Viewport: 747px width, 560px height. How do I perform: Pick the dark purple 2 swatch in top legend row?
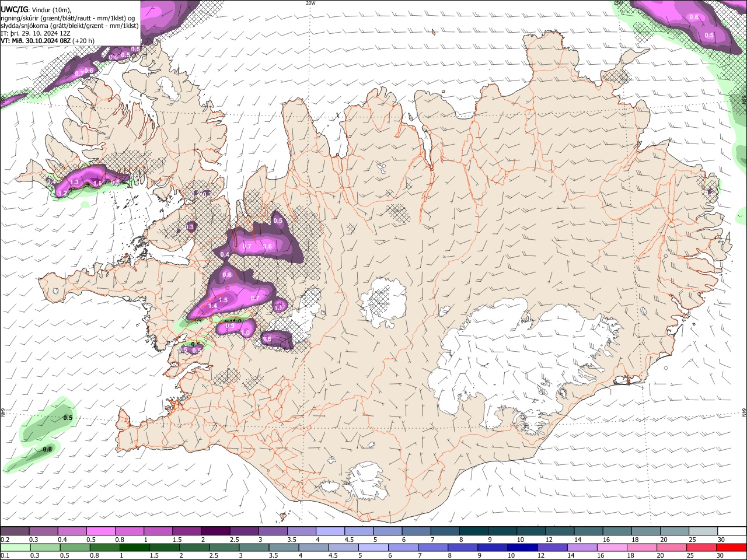215,531
